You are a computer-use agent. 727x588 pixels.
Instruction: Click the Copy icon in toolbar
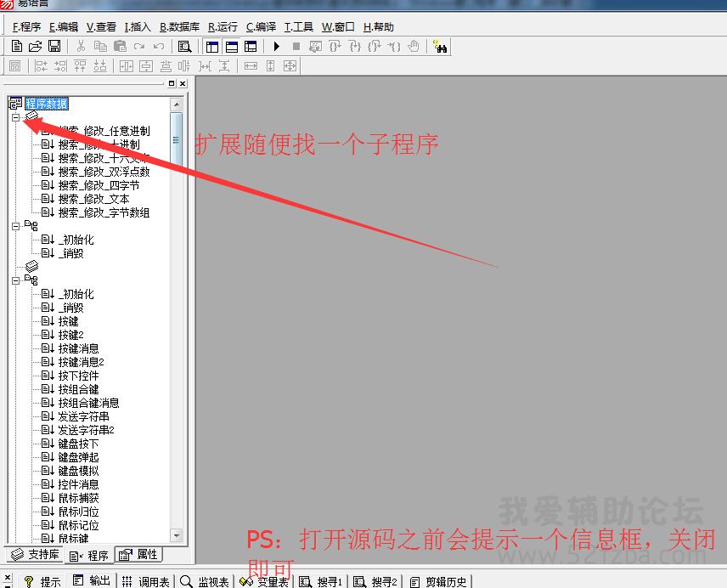(x=100, y=46)
